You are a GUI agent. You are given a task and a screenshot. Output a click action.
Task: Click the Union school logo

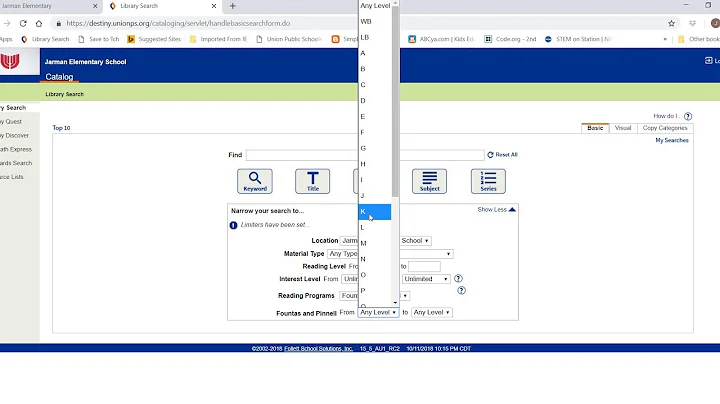[x=10, y=61]
